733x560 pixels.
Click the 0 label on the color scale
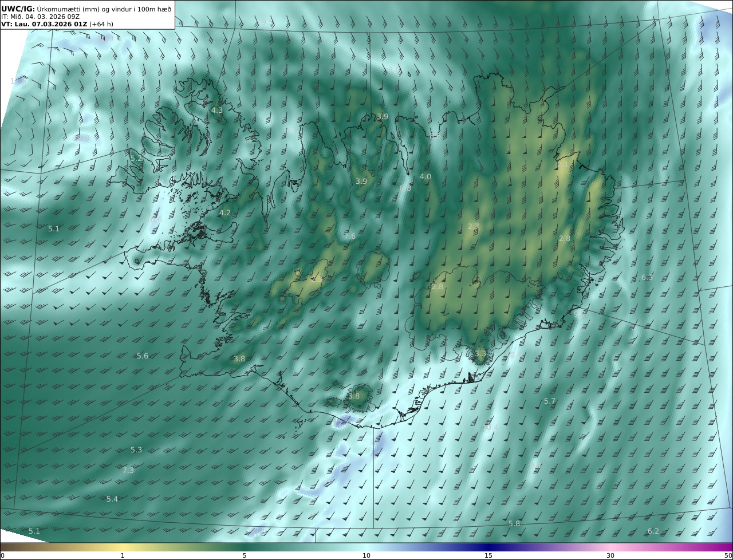pos(2,555)
